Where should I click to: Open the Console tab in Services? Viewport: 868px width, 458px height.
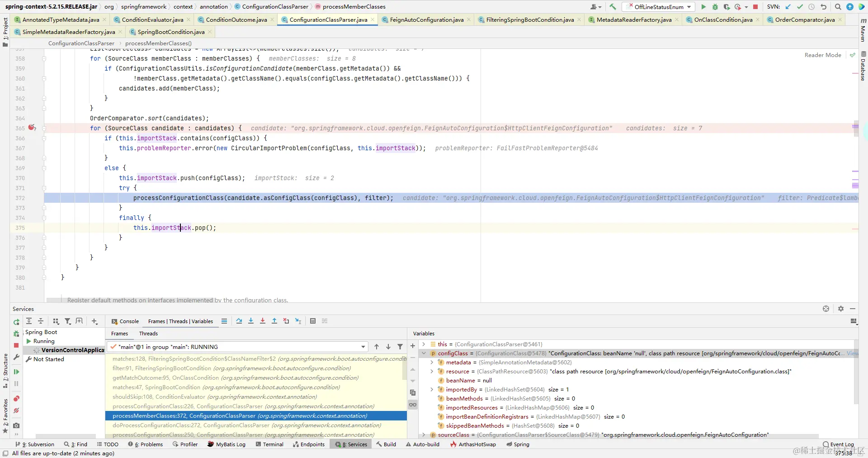125,321
